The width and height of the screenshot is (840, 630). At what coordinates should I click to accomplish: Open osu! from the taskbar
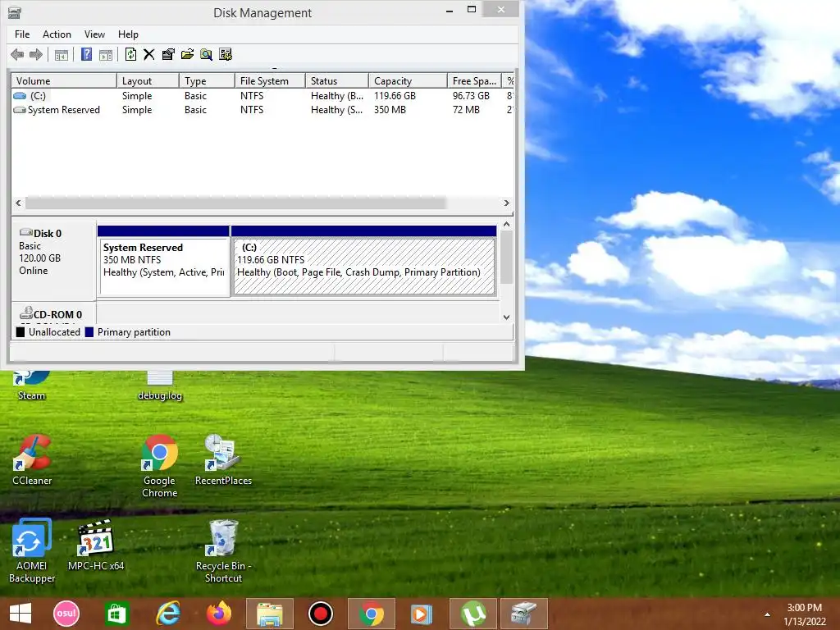[66, 614]
